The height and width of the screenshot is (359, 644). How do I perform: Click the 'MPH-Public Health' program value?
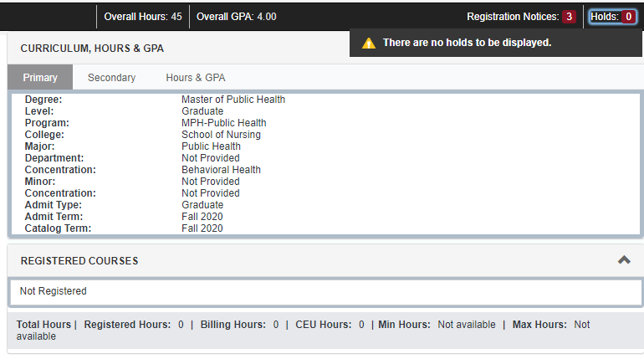click(224, 123)
